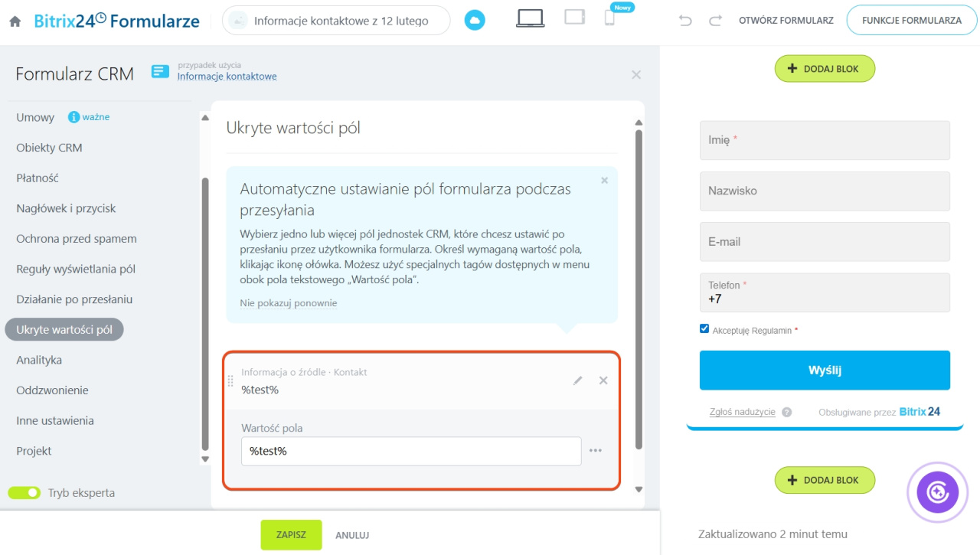The width and height of the screenshot is (980, 555).
Task: Open the Funkcje formularza menu
Action: point(911,21)
